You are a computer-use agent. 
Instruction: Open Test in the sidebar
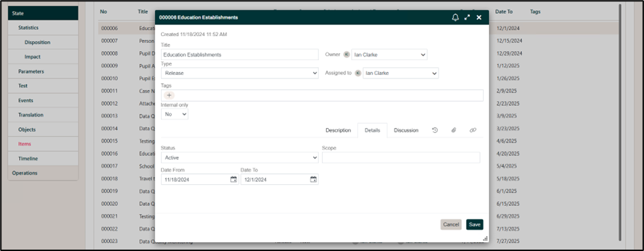(43, 86)
